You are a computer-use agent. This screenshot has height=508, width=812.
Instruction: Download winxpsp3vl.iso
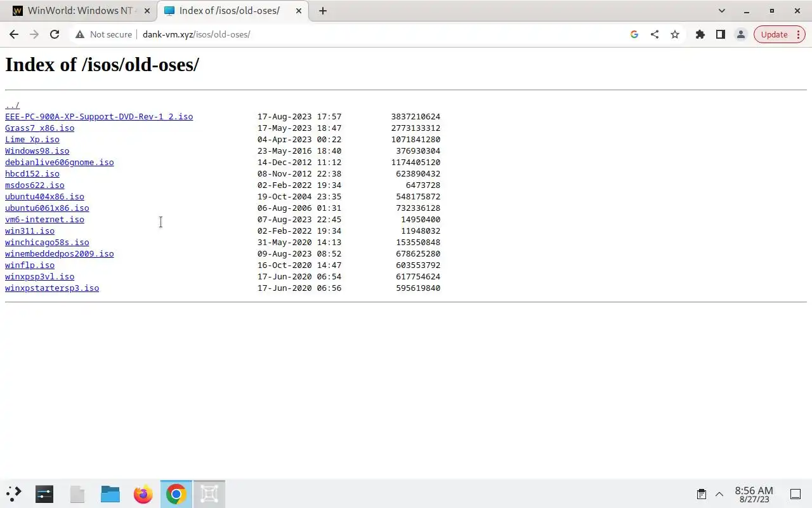pos(39,276)
